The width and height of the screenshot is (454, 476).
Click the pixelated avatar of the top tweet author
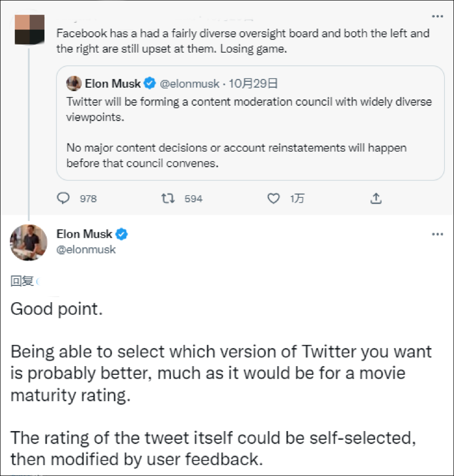pos(29,29)
